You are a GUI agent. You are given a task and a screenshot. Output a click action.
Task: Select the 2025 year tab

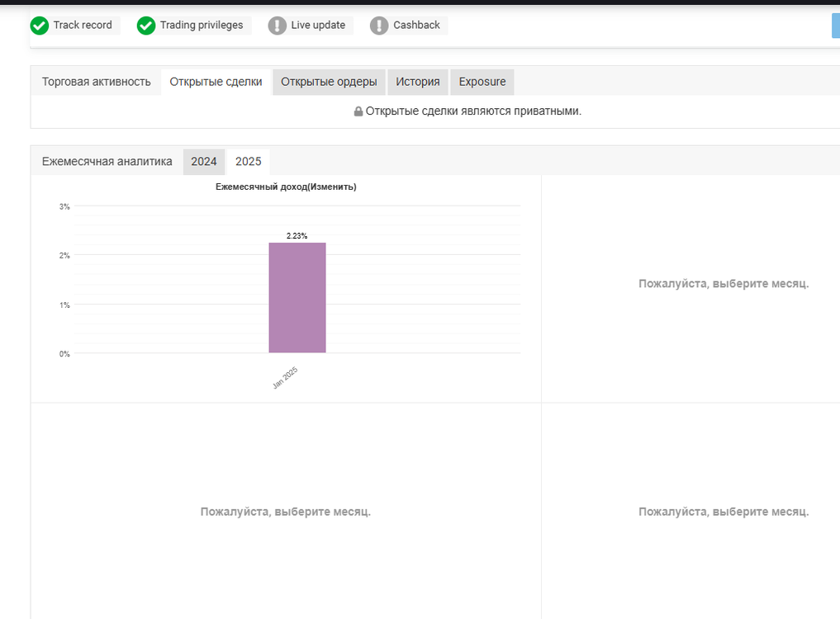[x=249, y=162]
